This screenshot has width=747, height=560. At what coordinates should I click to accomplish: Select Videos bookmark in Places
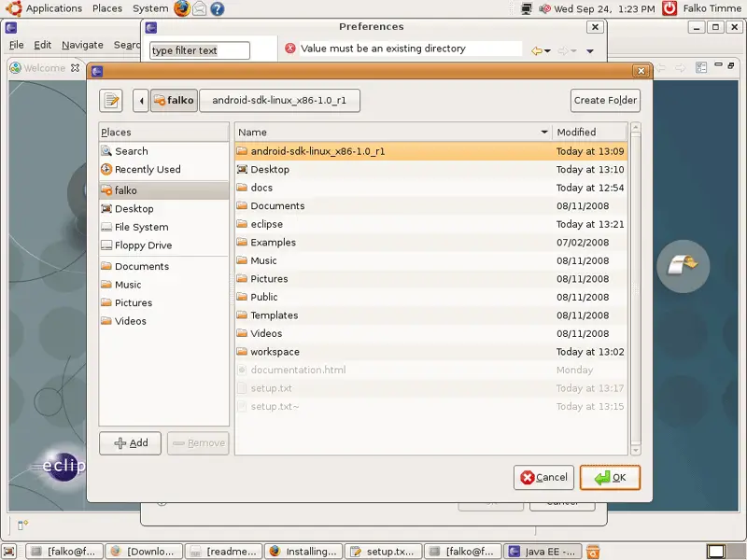(164, 321)
